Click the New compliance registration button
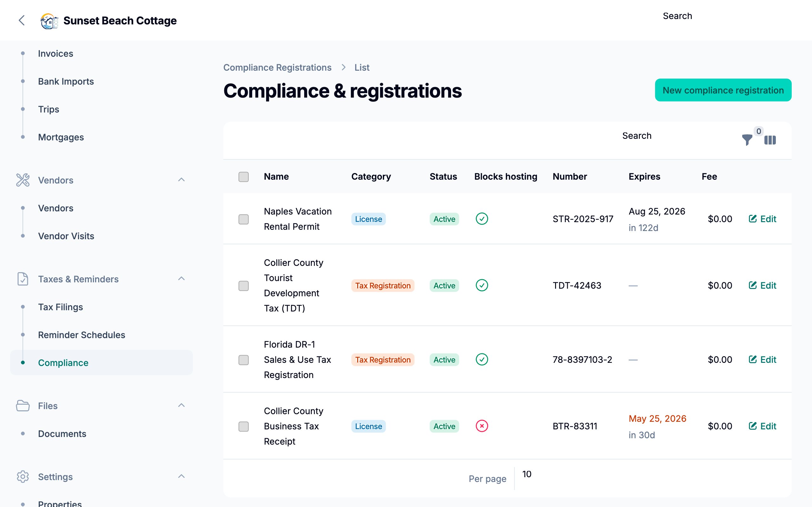This screenshot has height=507, width=812. (723, 90)
